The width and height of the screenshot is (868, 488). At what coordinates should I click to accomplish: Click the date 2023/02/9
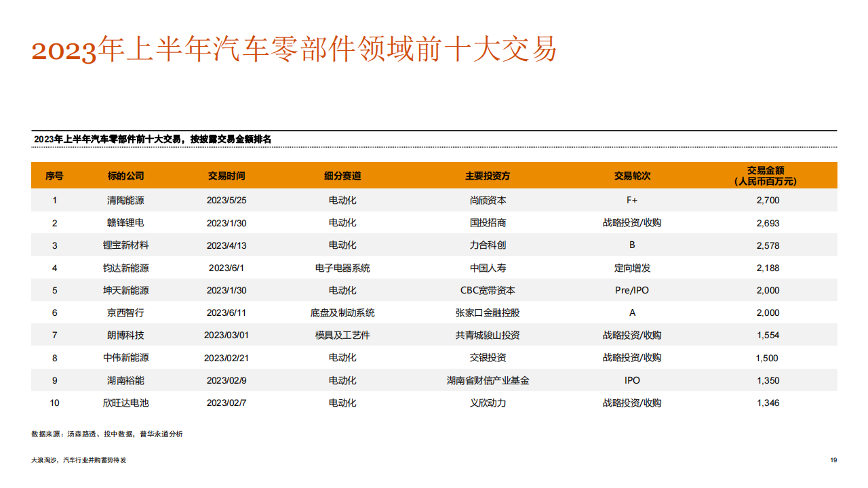[x=226, y=380]
